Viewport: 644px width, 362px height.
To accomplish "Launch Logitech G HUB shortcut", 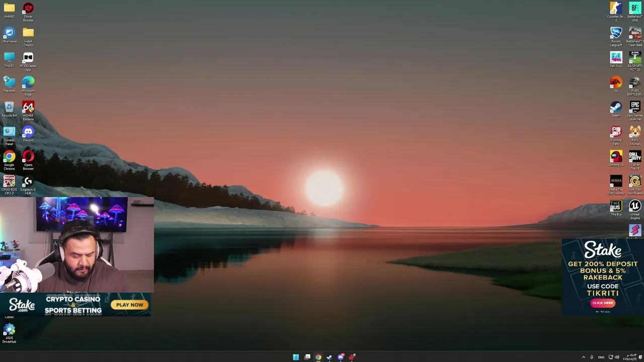I will [x=28, y=185].
